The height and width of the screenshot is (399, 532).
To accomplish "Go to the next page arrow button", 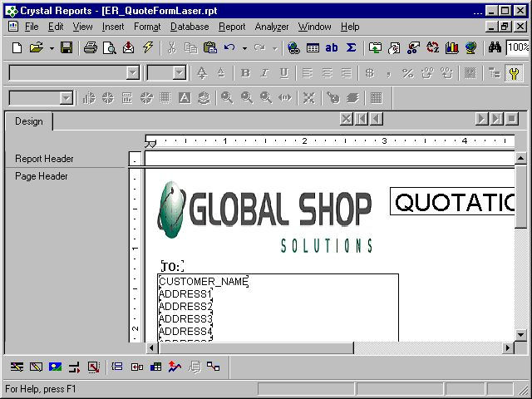I will coord(481,119).
